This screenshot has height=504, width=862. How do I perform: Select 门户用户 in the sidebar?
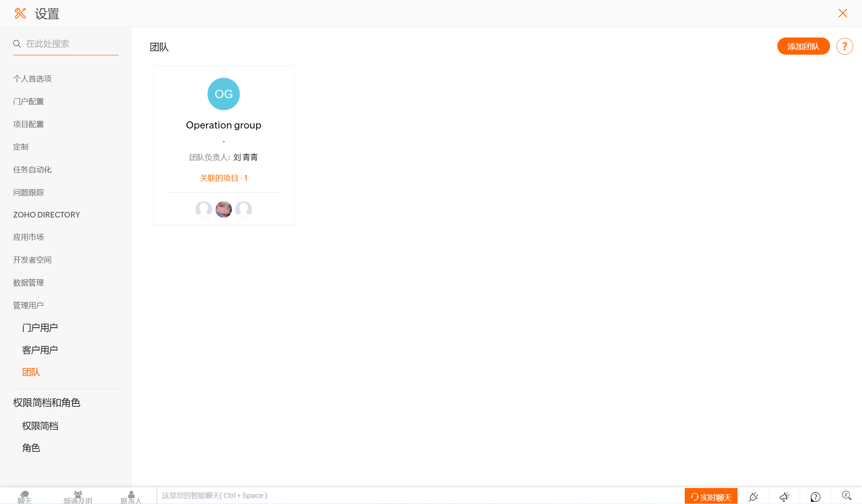click(x=40, y=328)
